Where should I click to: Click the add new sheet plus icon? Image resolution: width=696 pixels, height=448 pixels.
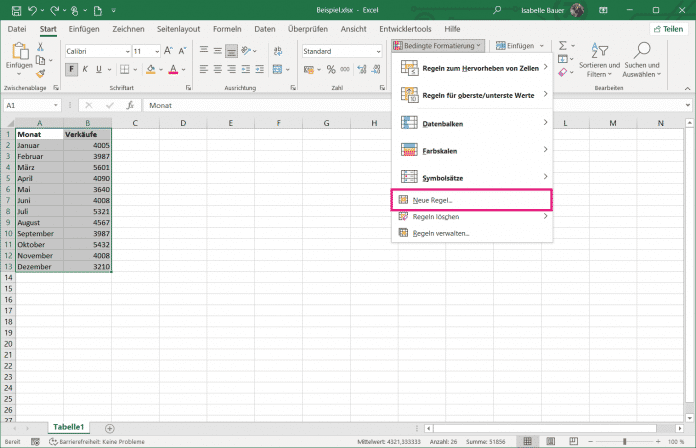(x=110, y=428)
